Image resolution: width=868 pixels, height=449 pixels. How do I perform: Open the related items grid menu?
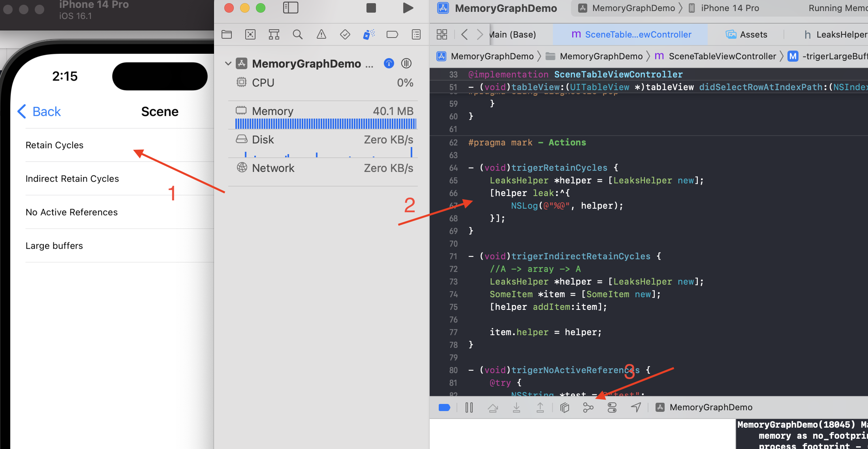(x=442, y=35)
